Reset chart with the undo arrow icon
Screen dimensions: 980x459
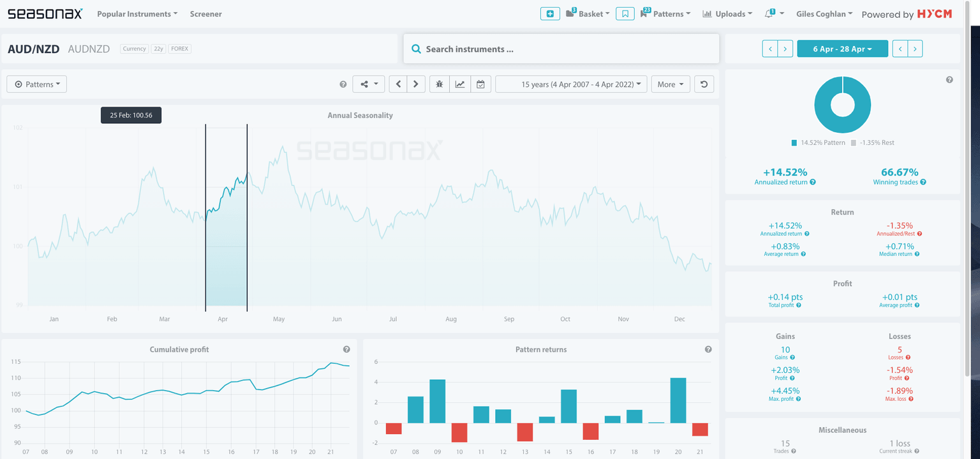point(704,84)
